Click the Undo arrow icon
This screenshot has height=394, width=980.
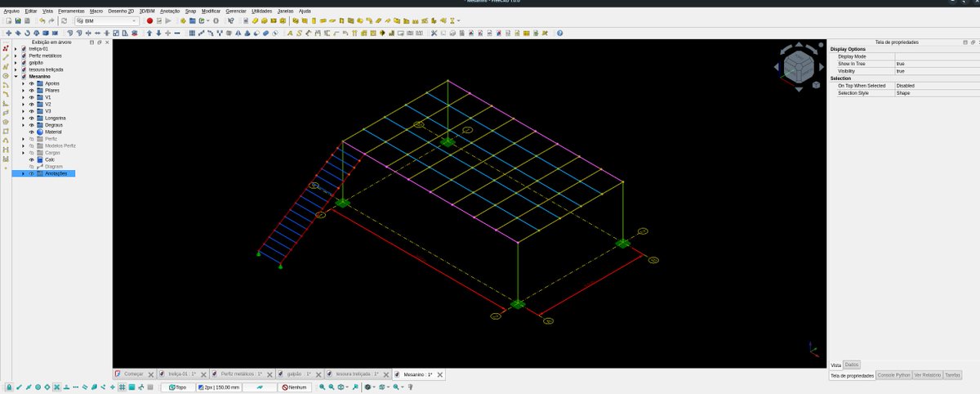coord(42,20)
